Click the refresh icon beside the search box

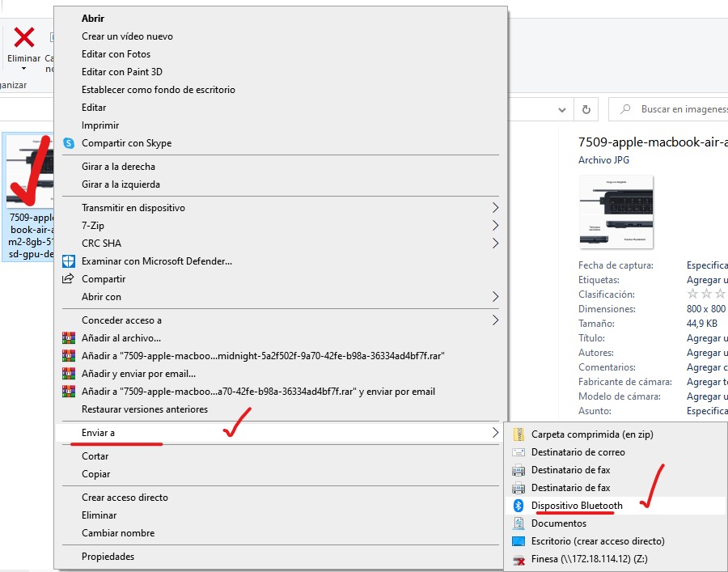click(x=586, y=109)
